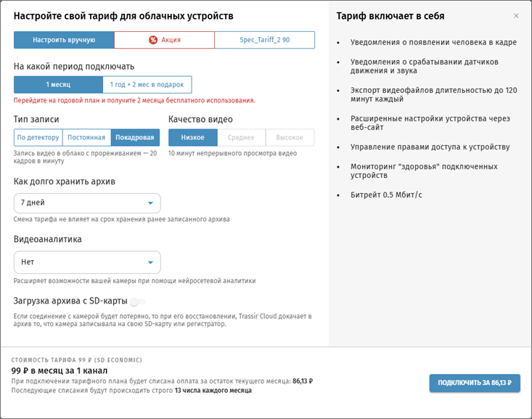The image size is (532, 419).
Task: Click the percent icon on Акция tab
Action: [x=153, y=40]
